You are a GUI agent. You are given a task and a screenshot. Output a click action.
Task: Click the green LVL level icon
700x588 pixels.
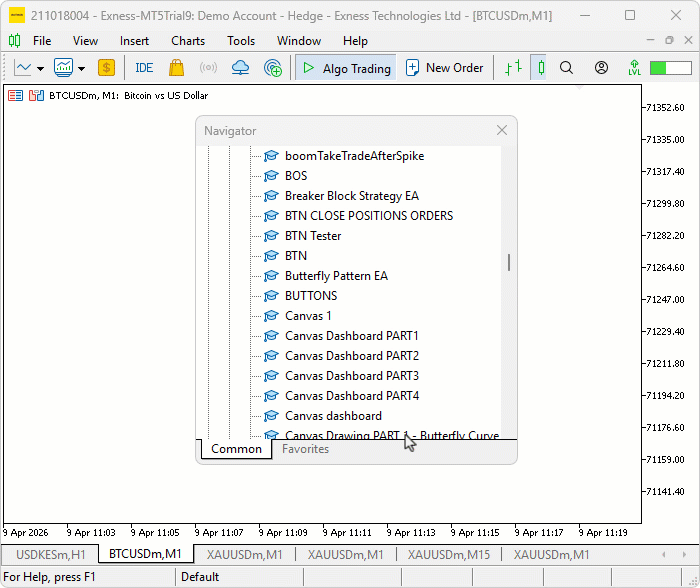[x=634, y=68]
